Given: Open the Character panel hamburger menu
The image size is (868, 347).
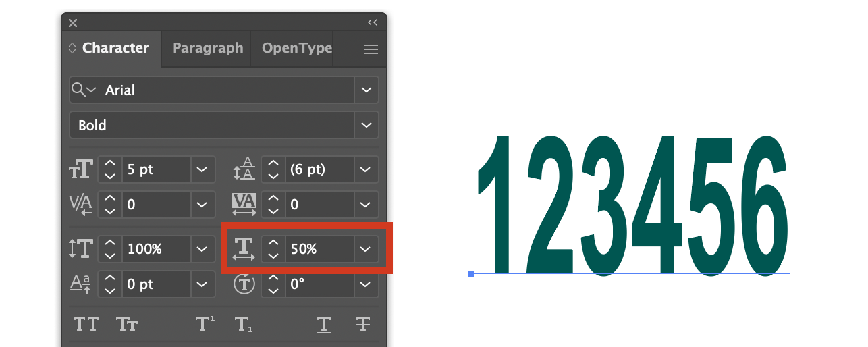Looking at the screenshot, I should click(371, 49).
